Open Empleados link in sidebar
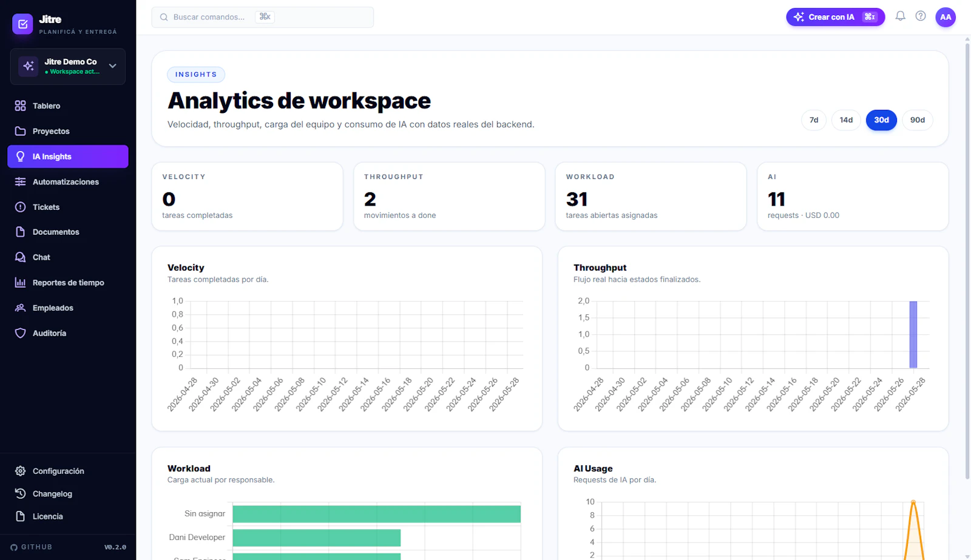This screenshot has height=560, width=971. tap(68, 308)
